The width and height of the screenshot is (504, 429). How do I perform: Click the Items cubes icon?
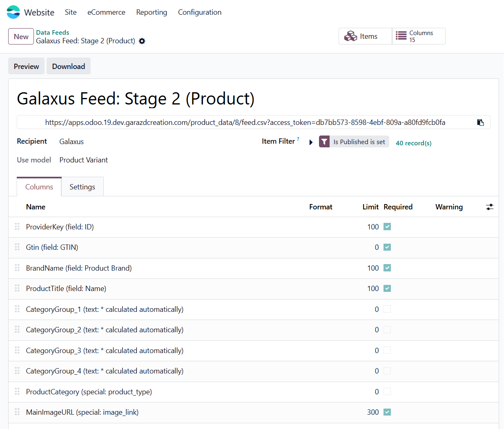tap(350, 36)
